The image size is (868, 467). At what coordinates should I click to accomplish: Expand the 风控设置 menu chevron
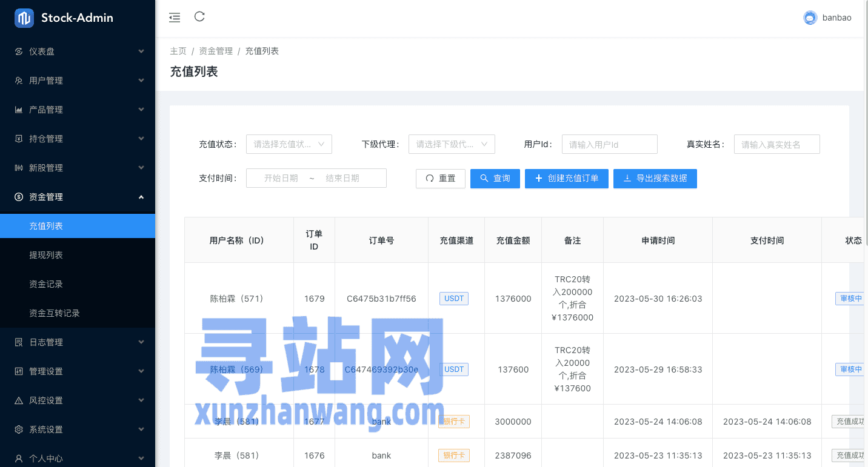coord(141,400)
